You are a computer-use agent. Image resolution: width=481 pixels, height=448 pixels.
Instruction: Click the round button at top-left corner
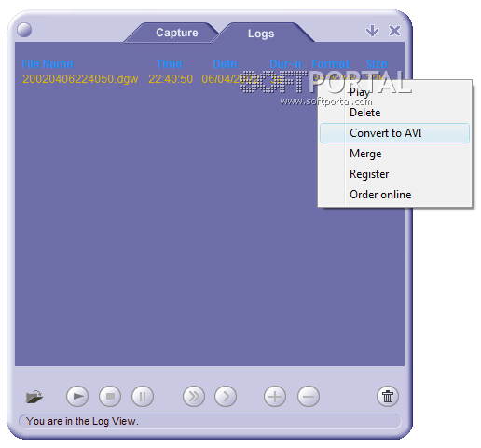tap(24, 30)
